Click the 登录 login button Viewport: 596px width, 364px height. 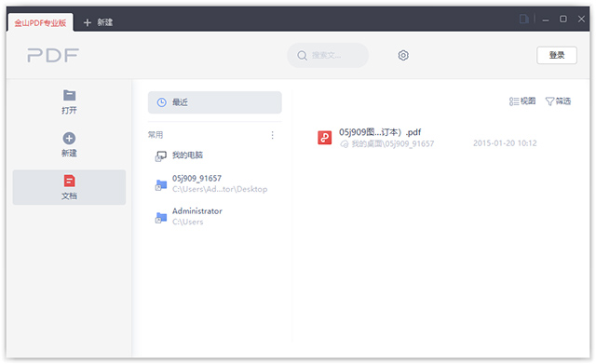pos(557,55)
